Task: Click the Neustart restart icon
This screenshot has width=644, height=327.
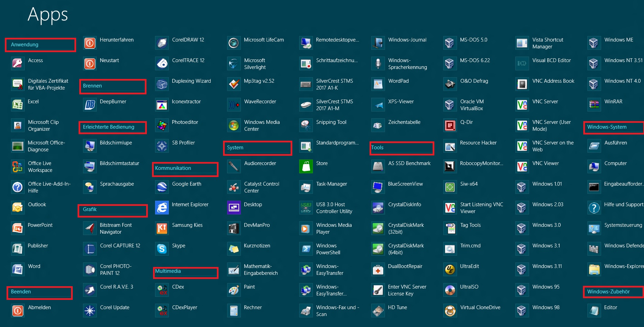Action: (90, 63)
